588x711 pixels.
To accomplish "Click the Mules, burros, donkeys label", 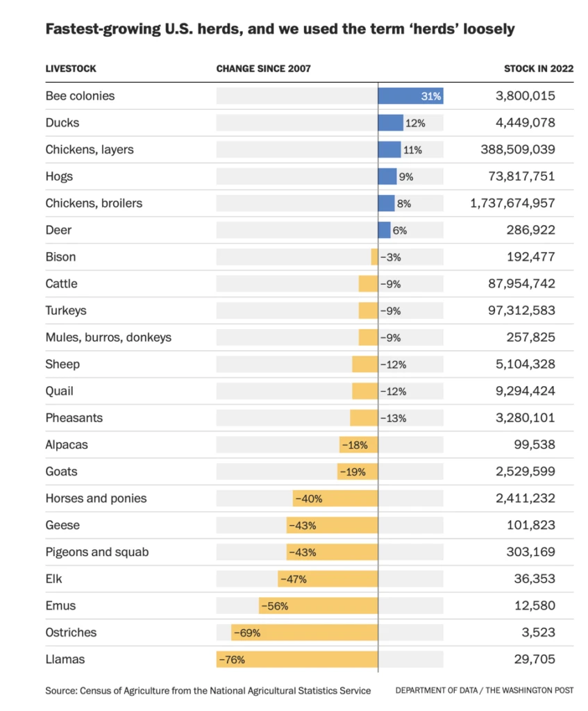I will pos(108,337).
